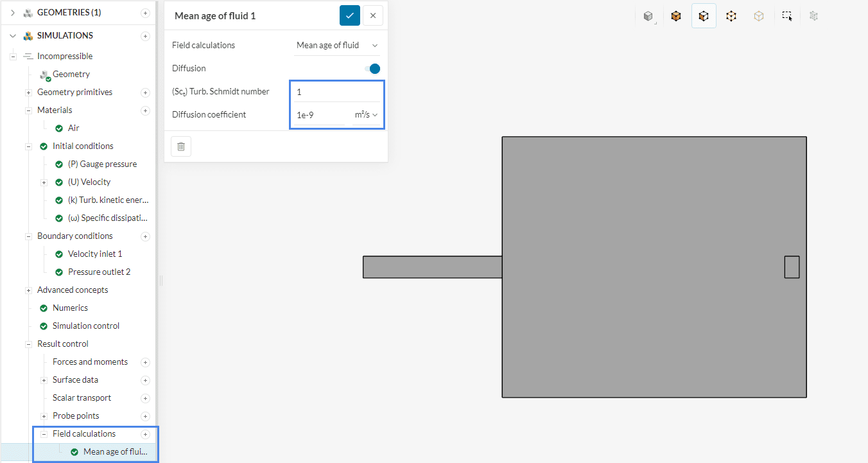Confirm settings with the blue checkmark button

point(349,15)
